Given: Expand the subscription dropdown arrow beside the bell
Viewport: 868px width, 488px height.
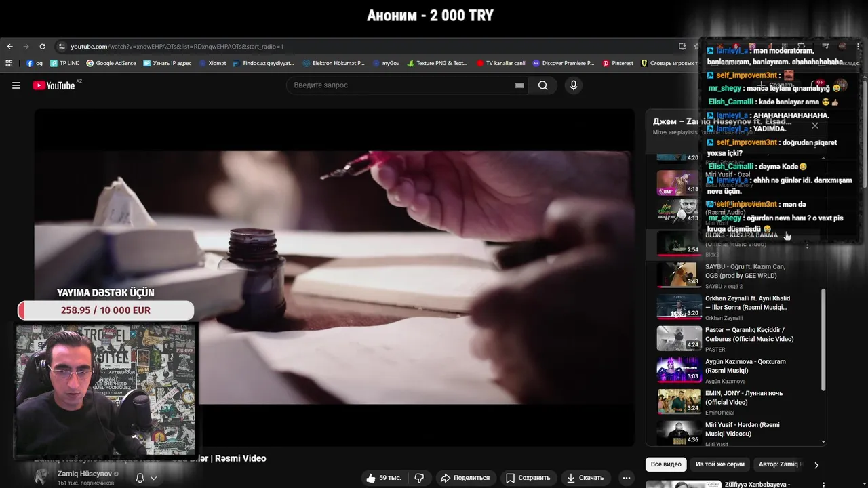Looking at the screenshot, I should pyautogui.click(x=154, y=478).
